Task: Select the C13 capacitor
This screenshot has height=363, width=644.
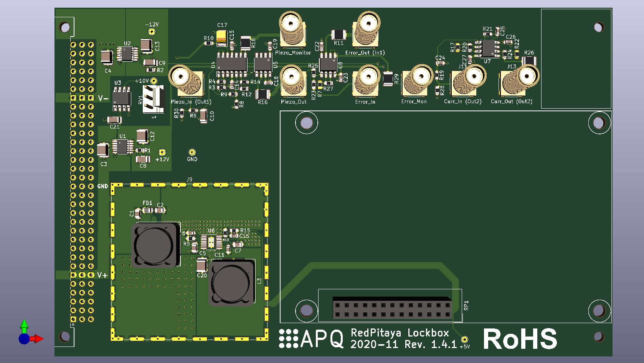Action: tap(146, 46)
